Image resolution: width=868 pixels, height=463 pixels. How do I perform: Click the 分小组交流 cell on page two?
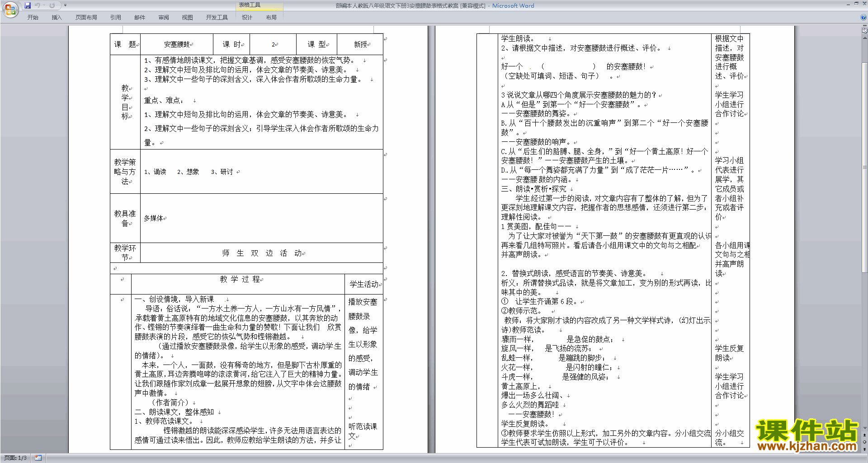click(729, 438)
